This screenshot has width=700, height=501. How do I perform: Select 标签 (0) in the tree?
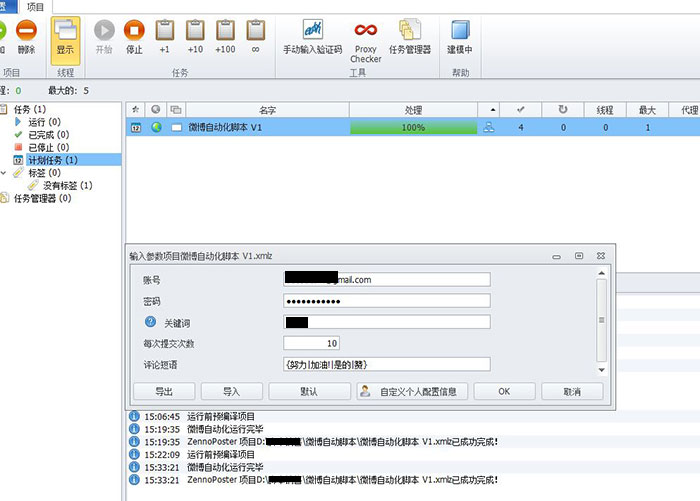pos(44,173)
